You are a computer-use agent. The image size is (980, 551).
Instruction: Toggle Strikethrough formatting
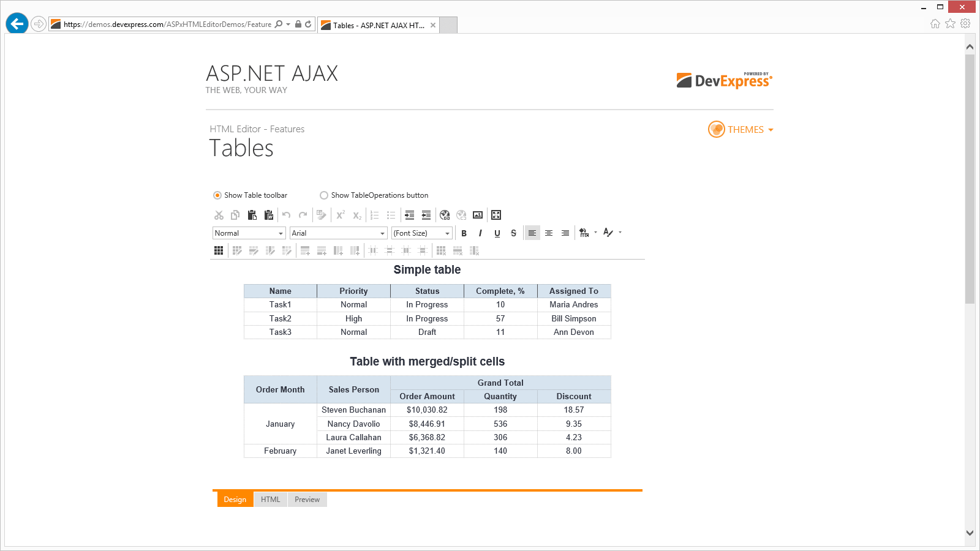pos(514,233)
